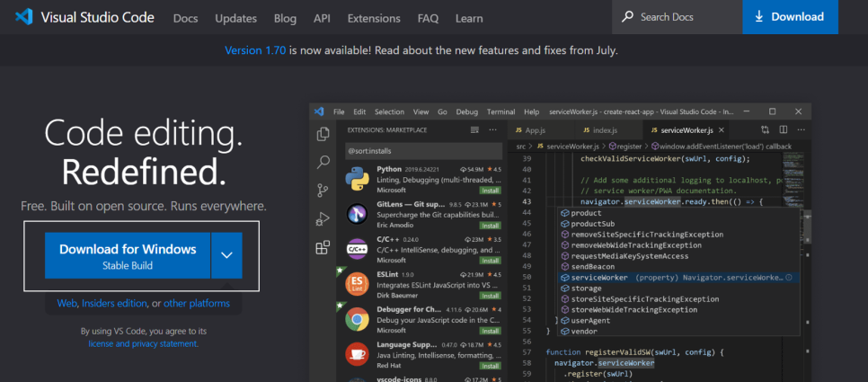
Task: Open the Learn navigation link
Action: 469,18
